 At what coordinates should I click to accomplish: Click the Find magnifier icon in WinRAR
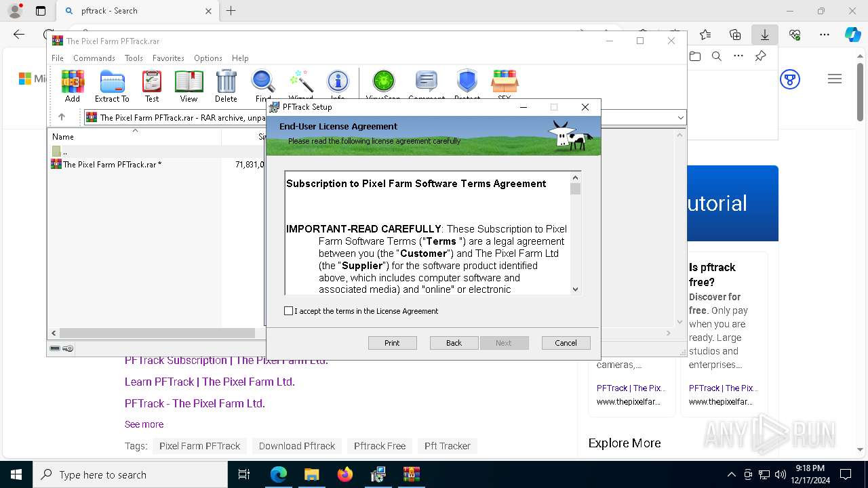click(263, 85)
